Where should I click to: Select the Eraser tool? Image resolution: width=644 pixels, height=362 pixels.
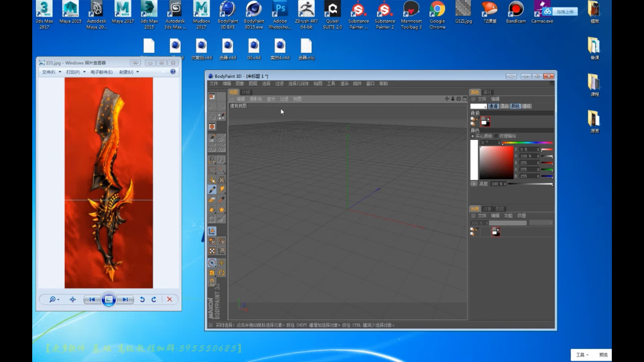click(x=212, y=200)
